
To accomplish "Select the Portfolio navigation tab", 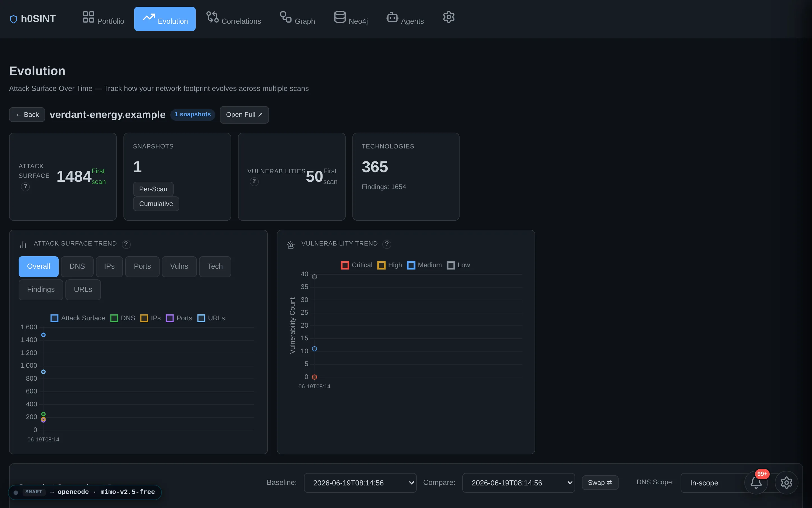I will coord(103,19).
